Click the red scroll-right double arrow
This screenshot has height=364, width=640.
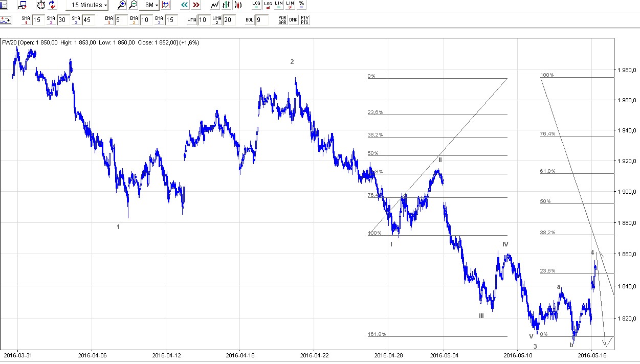click(195, 5)
